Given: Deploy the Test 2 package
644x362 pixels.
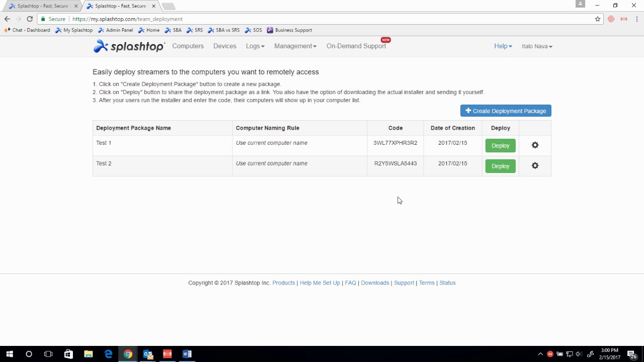Looking at the screenshot, I should (x=500, y=166).
